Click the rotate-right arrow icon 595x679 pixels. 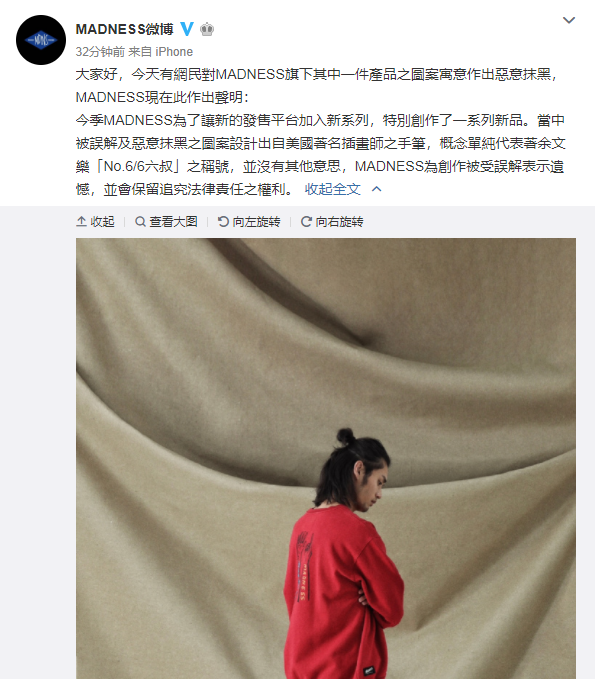pos(306,222)
